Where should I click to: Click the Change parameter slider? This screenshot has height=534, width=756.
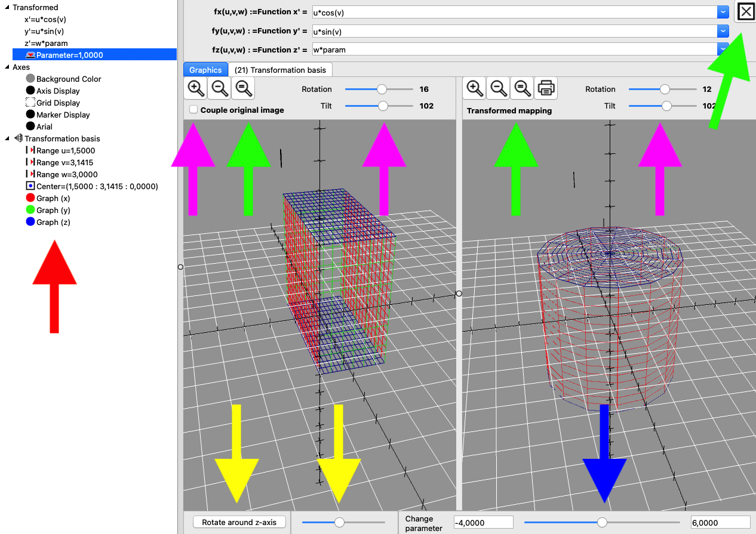click(602, 522)
